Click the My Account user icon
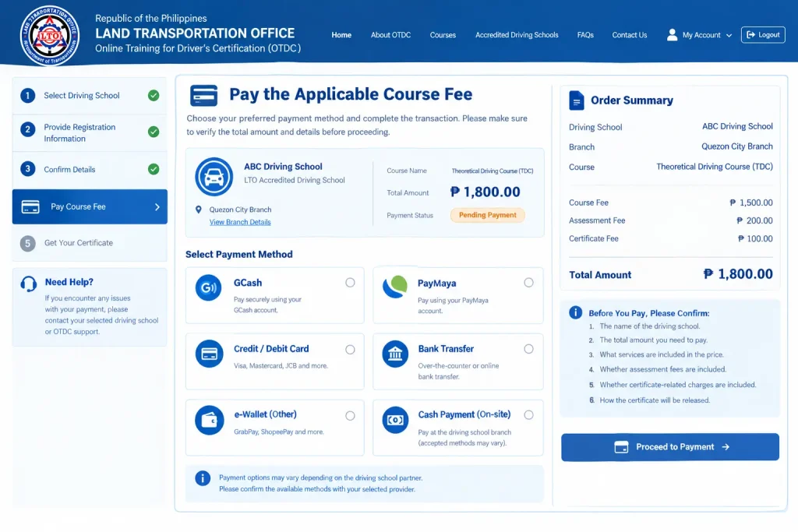798x532 pixels. (x=672, y=34)
